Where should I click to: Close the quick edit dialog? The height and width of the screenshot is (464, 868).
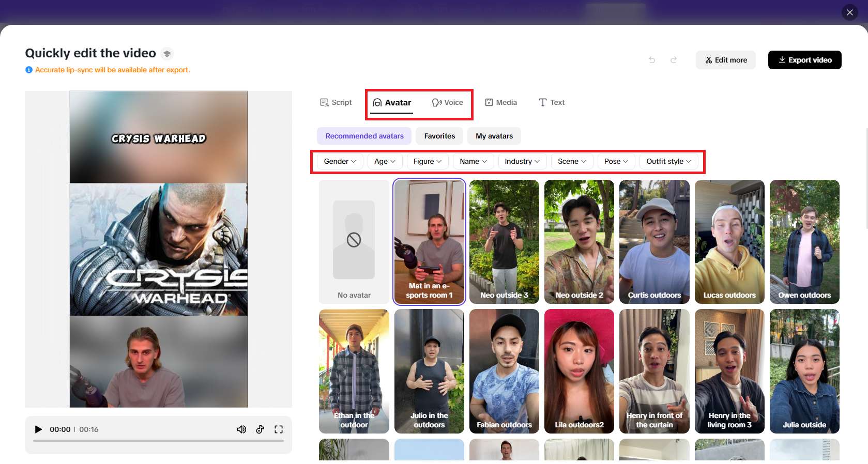(849, 12)
